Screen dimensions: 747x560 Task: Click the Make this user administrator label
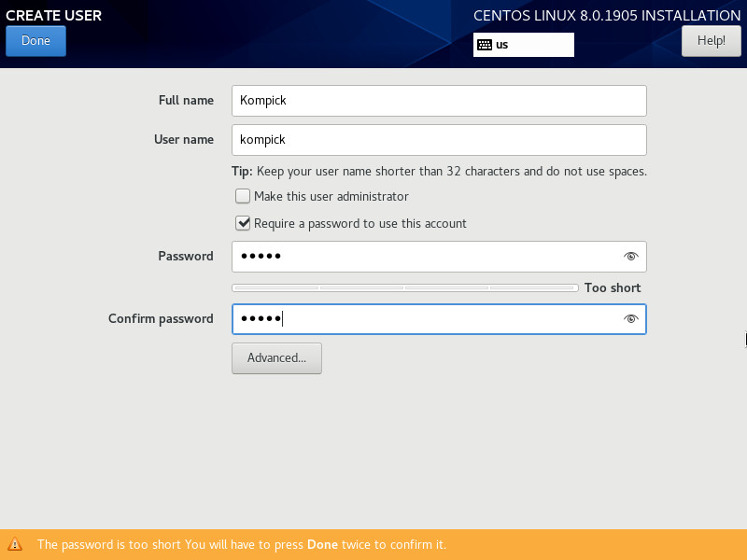pyautogui.click(x=331, y=196)
